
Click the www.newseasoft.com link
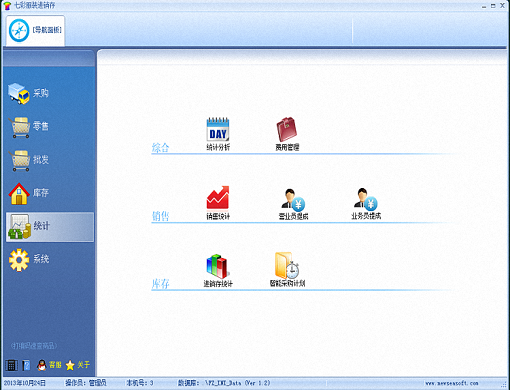[452, 383]
